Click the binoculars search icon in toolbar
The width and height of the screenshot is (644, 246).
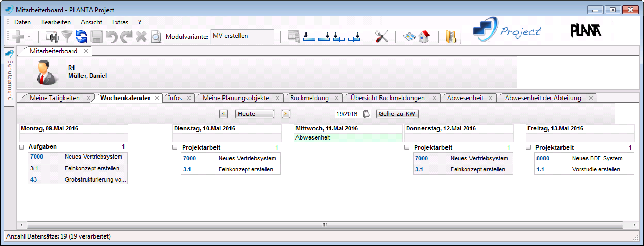[52, 36]
